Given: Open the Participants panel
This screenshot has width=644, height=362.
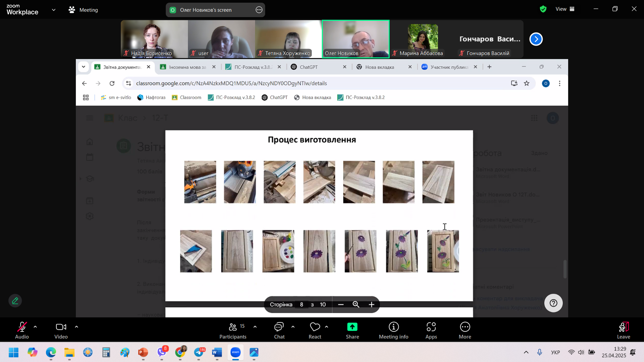Looking at the screenshot, I should point(233,330).
